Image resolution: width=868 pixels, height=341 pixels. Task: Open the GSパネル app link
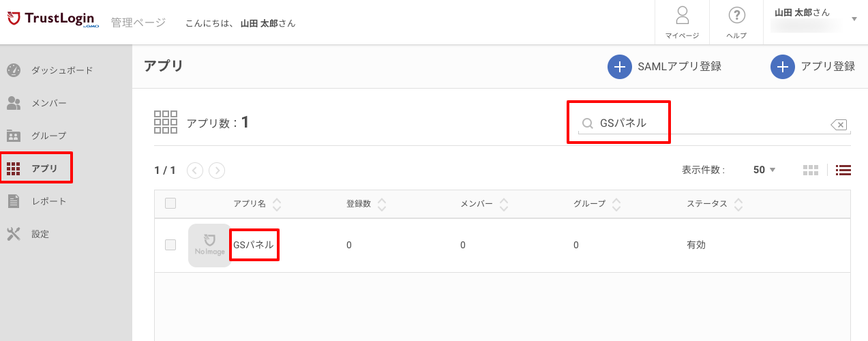pyautogui.click(x=254, y=245)
